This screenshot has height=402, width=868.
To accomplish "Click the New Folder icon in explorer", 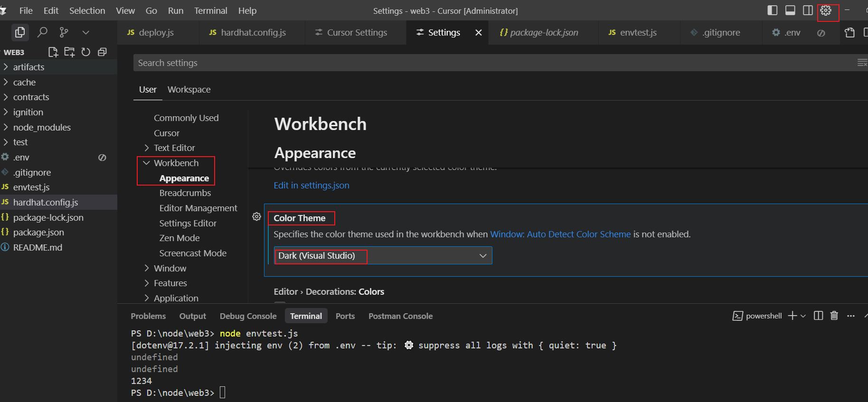I will point(69,52).
